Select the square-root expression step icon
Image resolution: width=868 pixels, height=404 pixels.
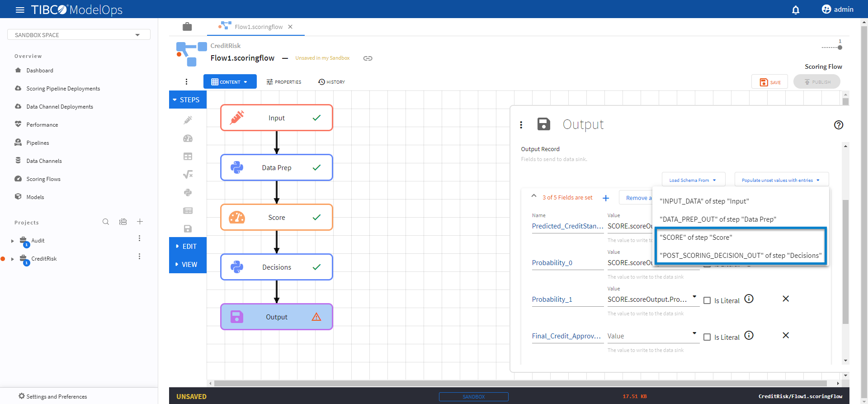click(188, 175)
